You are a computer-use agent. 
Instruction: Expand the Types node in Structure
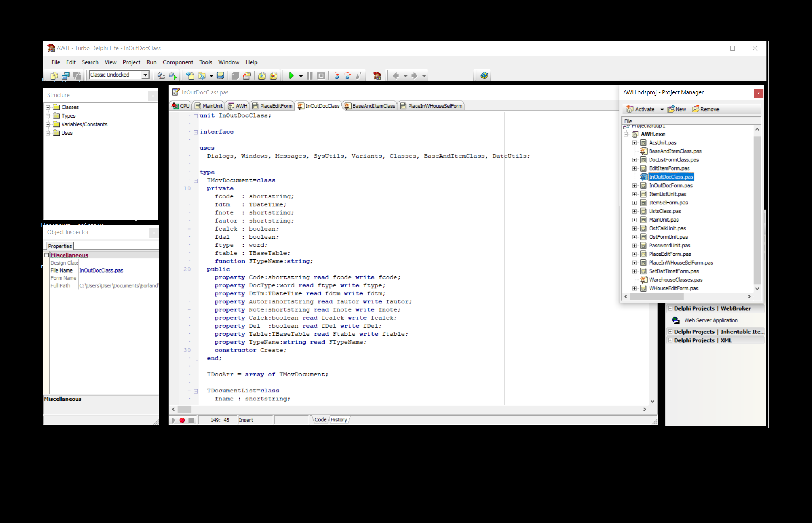click(48, 116)
